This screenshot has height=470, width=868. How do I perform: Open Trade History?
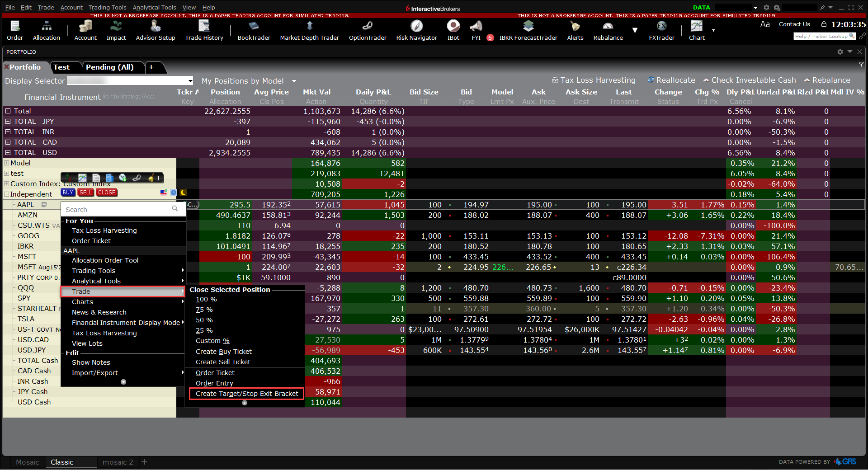(x=204, y=31)
